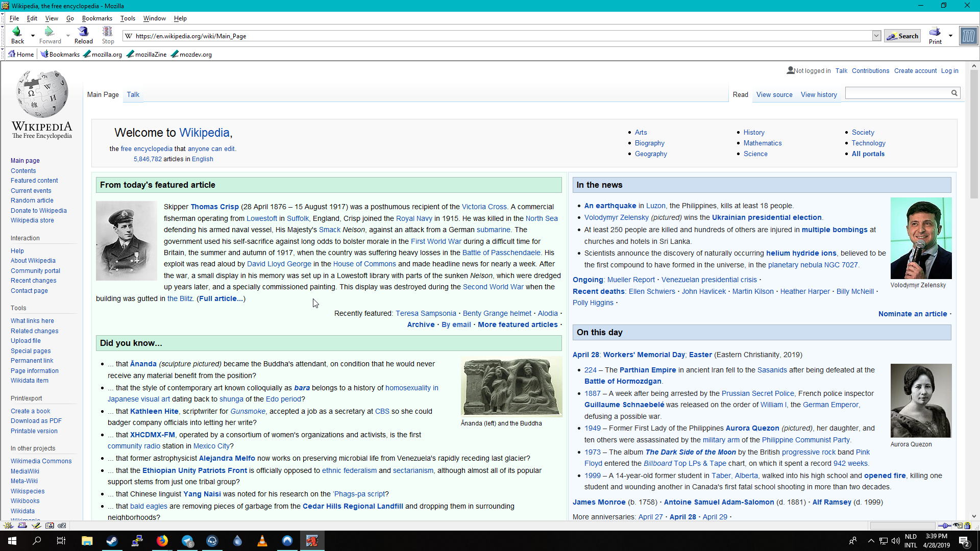980x551 pixels.
Task: Click the Volodymyr Zelensky photo thumbnail
Action: (921, 238)
